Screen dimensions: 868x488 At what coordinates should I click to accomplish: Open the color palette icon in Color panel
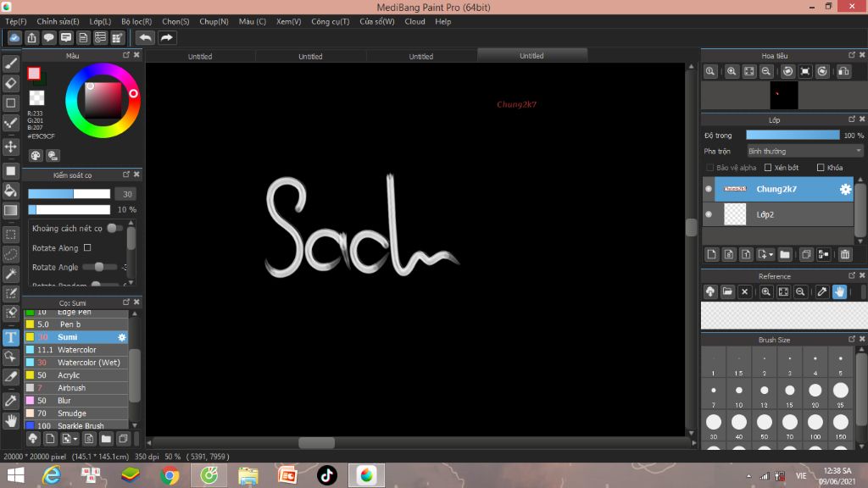pyautogui.click(x=36, y=156)
